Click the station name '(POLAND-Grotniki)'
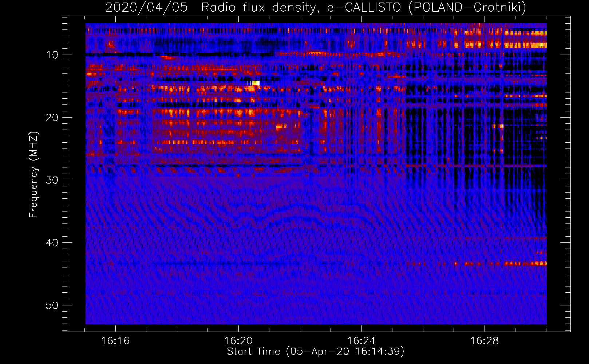This screenshot has height=364, width=589. point(467,7)
